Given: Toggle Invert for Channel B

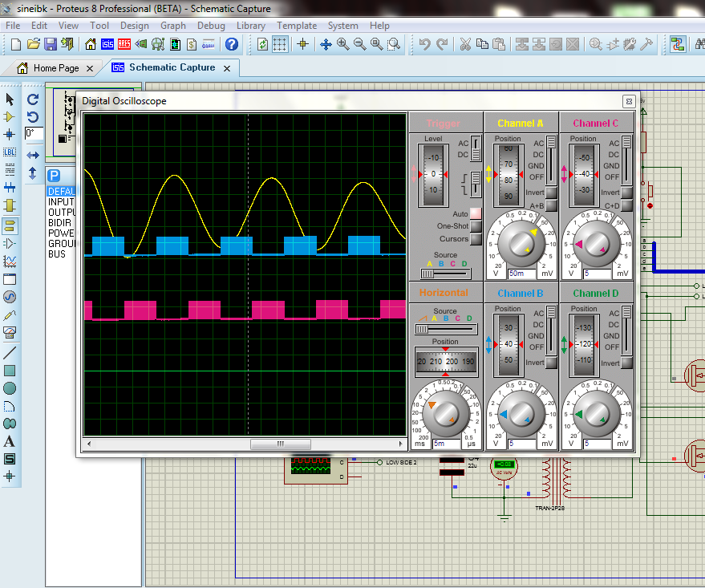Looking at the screenshot, I should [x=551, y=363].
